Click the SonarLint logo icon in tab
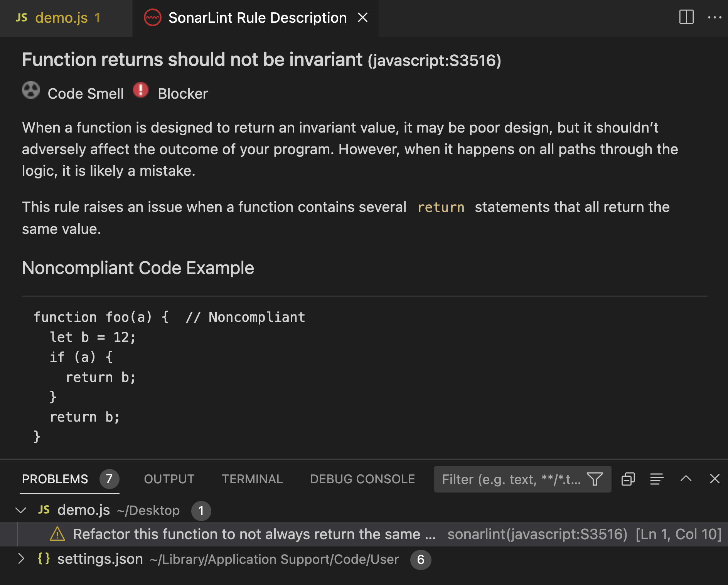728x585 pixels. pyautogui.click(x=152, y=18)
